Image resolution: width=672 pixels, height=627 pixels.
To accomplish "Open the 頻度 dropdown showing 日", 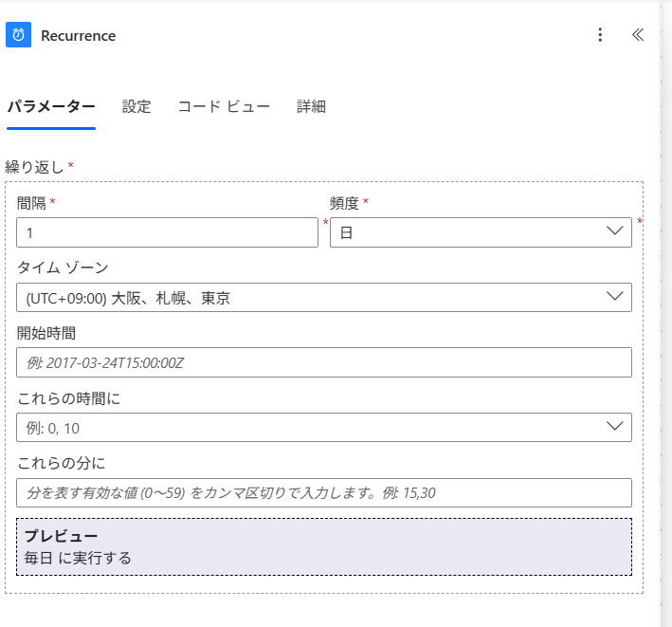I will coord(481,232).
